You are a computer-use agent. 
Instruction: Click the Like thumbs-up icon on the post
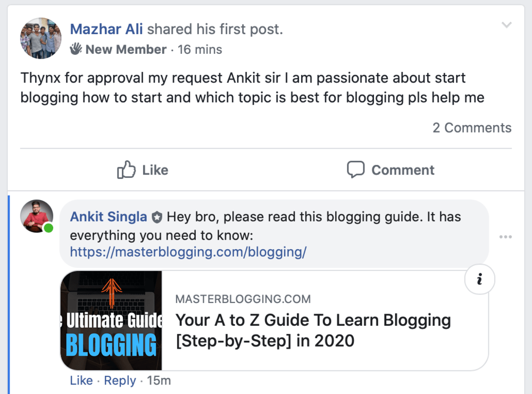tap(126, 169)
